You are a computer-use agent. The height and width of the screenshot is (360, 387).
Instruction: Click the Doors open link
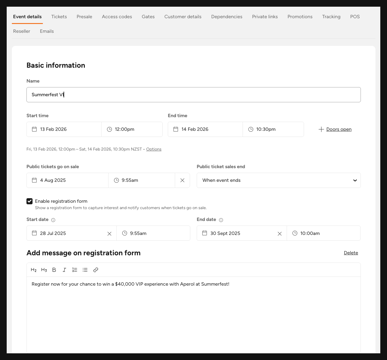[339, 129]
